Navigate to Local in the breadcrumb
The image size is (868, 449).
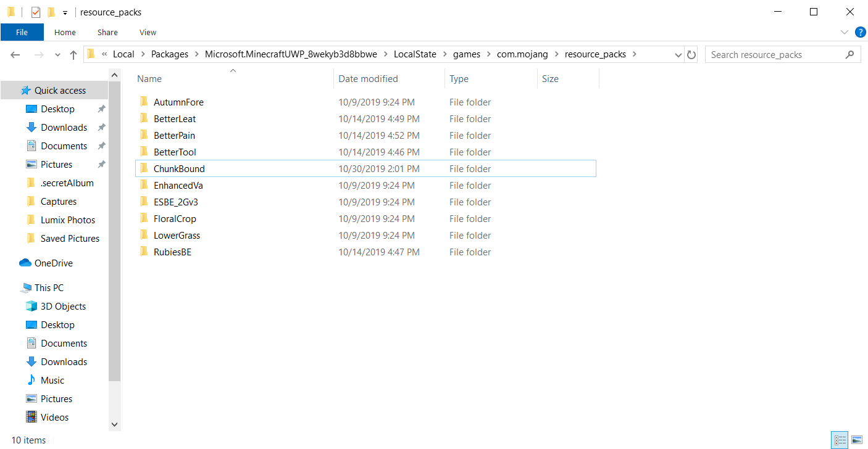point(123,54)
